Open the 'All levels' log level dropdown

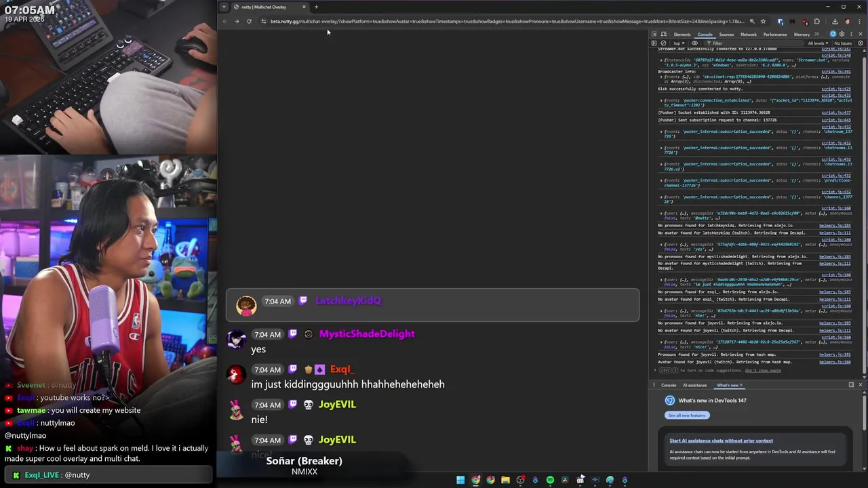tap(818, 43)
